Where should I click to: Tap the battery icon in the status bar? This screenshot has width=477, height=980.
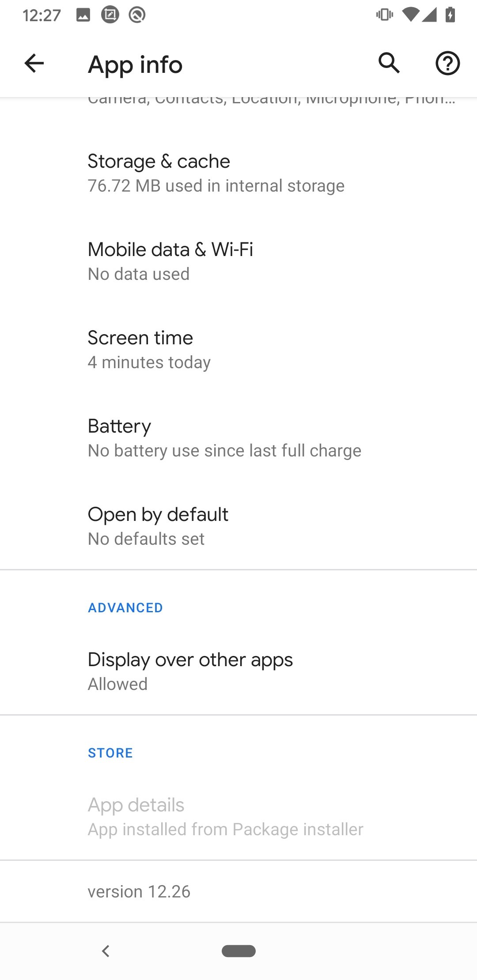(450, 15)
